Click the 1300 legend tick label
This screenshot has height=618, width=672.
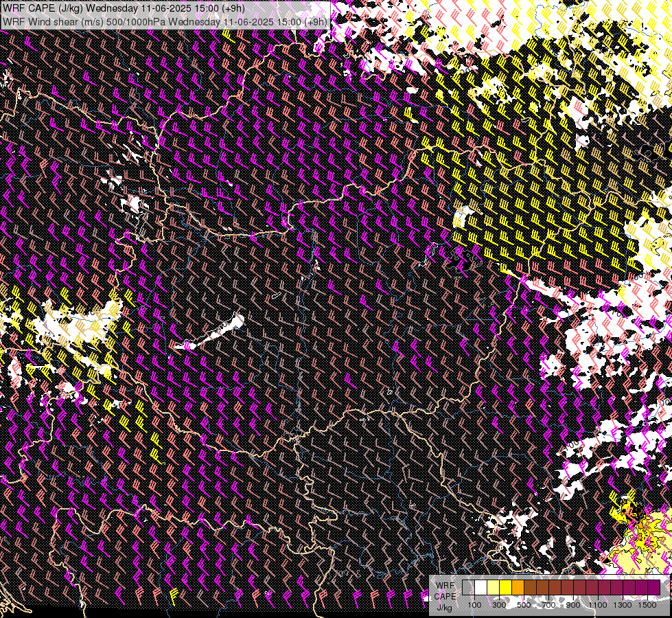coord(623,605)
